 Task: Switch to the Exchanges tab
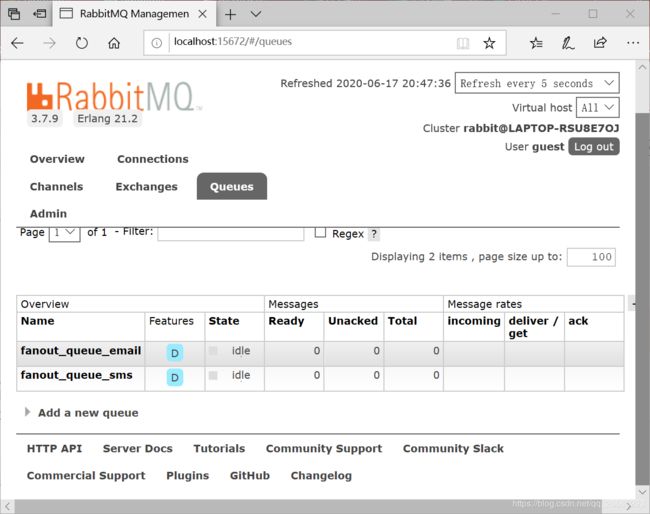(x=146, y=187)
